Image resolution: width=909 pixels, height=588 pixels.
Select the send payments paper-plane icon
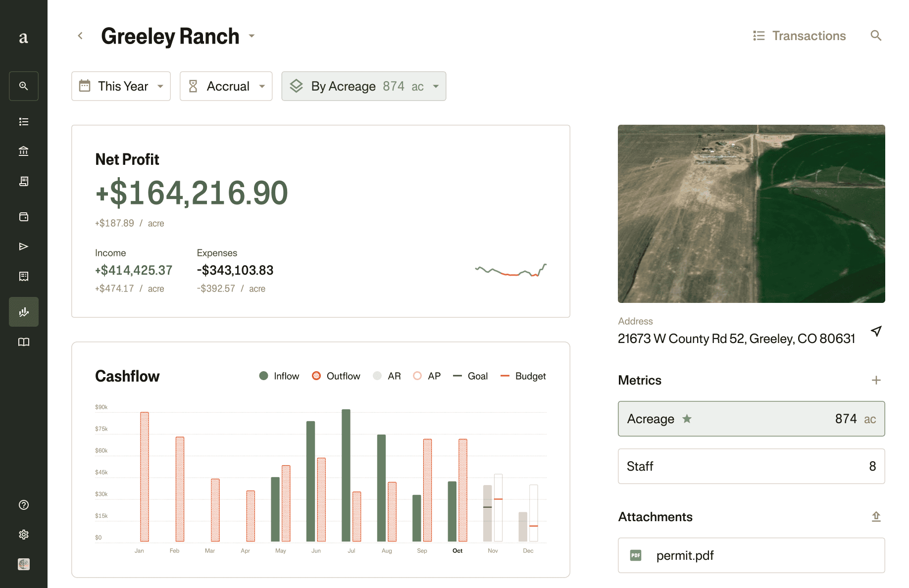pyautogui.click(x=23, y=246)
